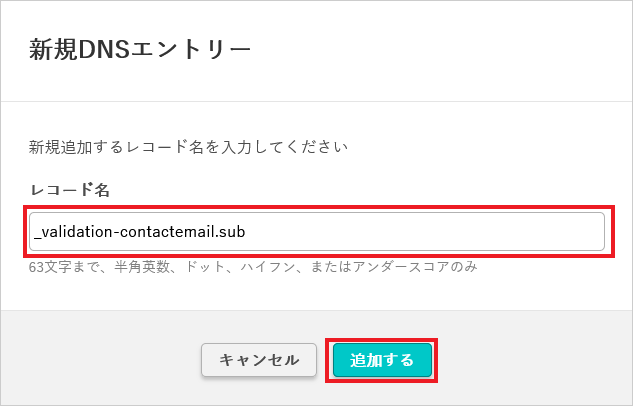Click the word "contactemail" in the input
Viewport: 633px width, 406px height.
[x=164, y=232]
